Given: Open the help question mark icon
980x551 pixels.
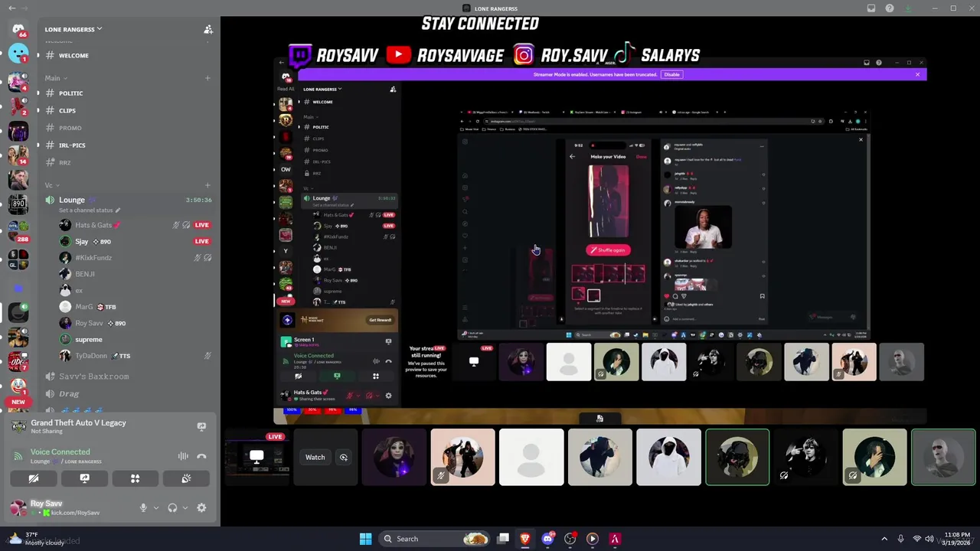Looking at the screenshot, I should [890, 8].
